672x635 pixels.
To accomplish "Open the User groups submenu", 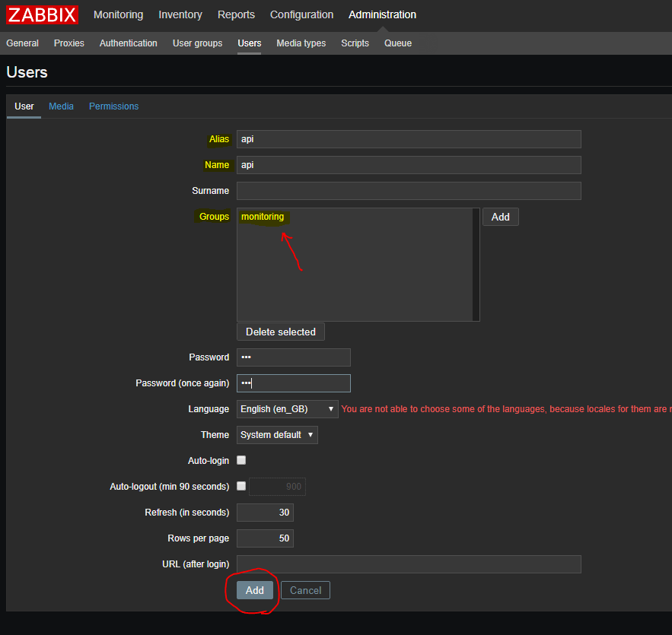I will coord(197,43).
